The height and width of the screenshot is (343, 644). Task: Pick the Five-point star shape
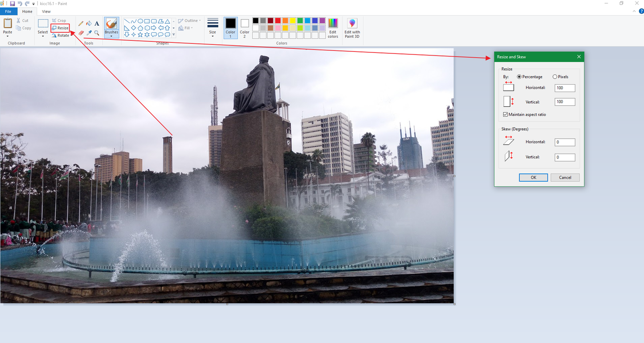pyautogui.click(x=140, y=34)
